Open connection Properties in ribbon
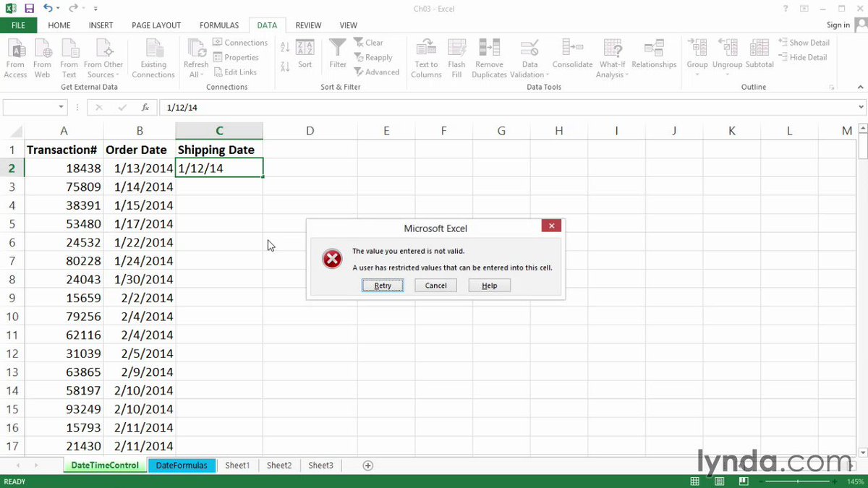Image resolution: width=868 pixels, height=488 pixels. [x=236, y=57]
